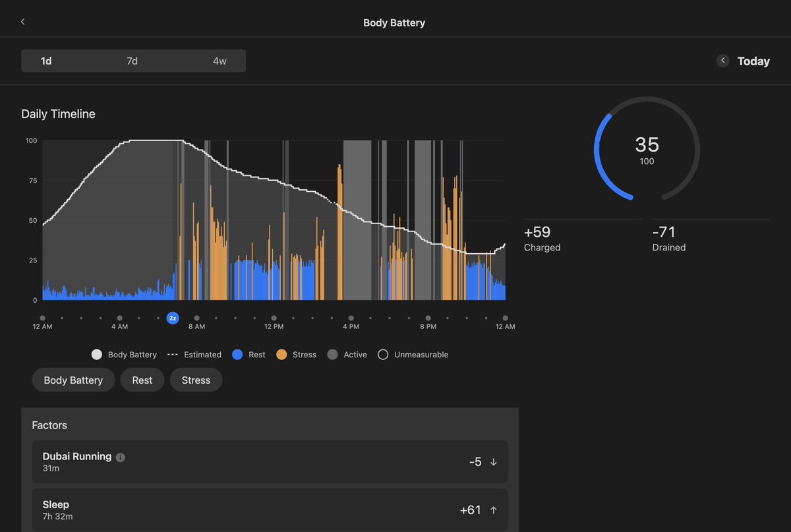Switch to the 7d view tab
This screenshot has height=532, width=791.
click(x=132, y=61)
